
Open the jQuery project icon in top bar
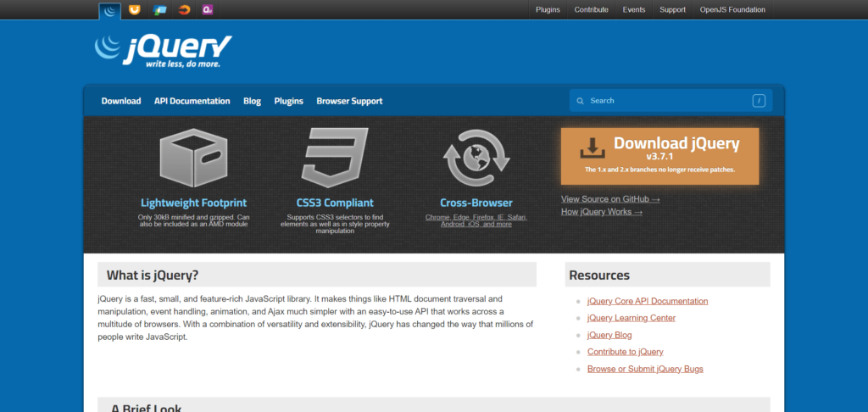(109, 10)
